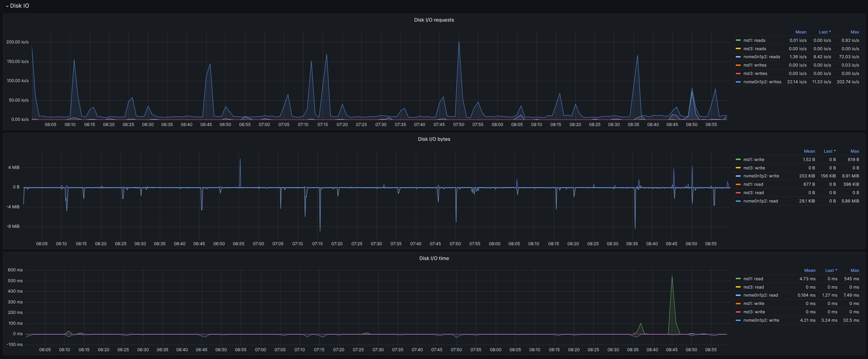Toggle the md1: reads series in requests legend
Image resolution: width=868 pixels, height=359 pixels.
(x=754, y=40)
